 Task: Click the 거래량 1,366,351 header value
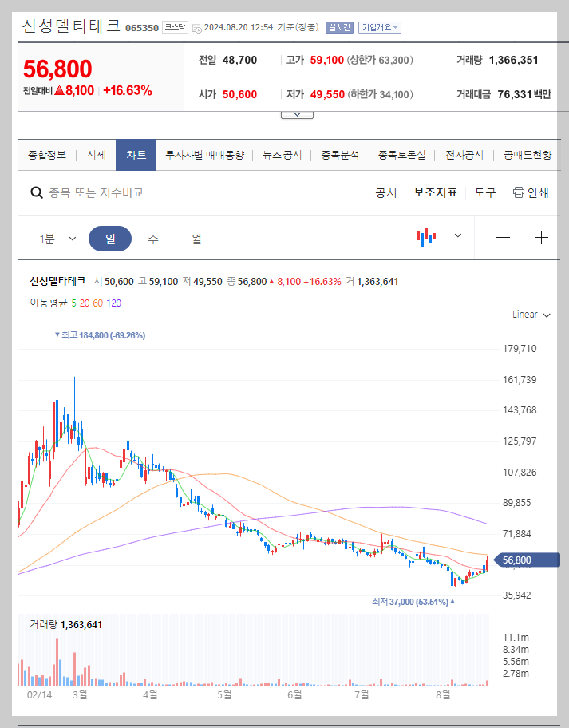(497, 60)
